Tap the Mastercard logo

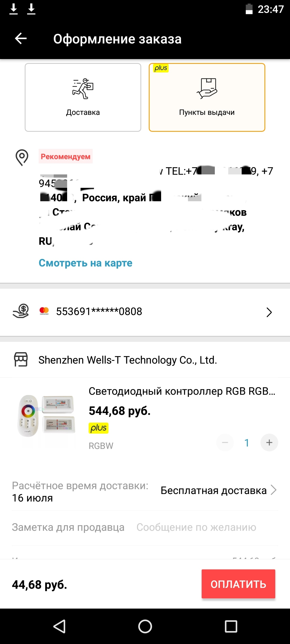(x=44, y=311)
